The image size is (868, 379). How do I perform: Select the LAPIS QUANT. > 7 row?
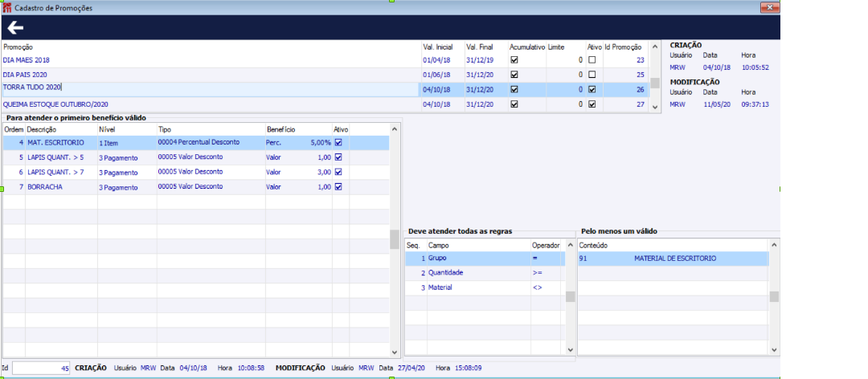tap(195, 172)
